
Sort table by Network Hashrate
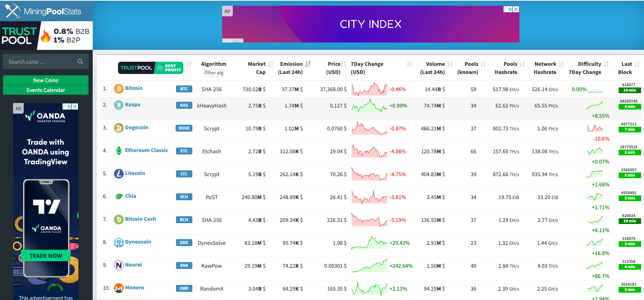point(562,64)
